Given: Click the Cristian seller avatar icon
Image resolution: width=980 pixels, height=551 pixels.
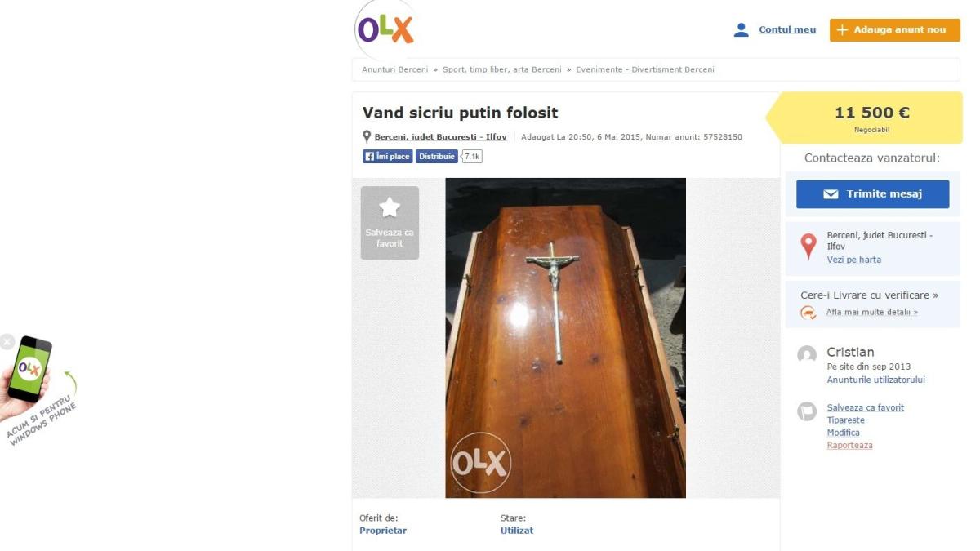Looking at the screenshot, I should 807,354.
